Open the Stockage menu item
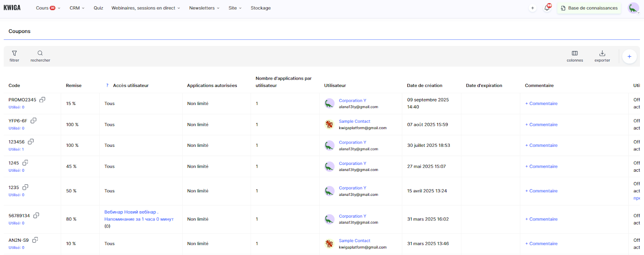 [260, 8]
